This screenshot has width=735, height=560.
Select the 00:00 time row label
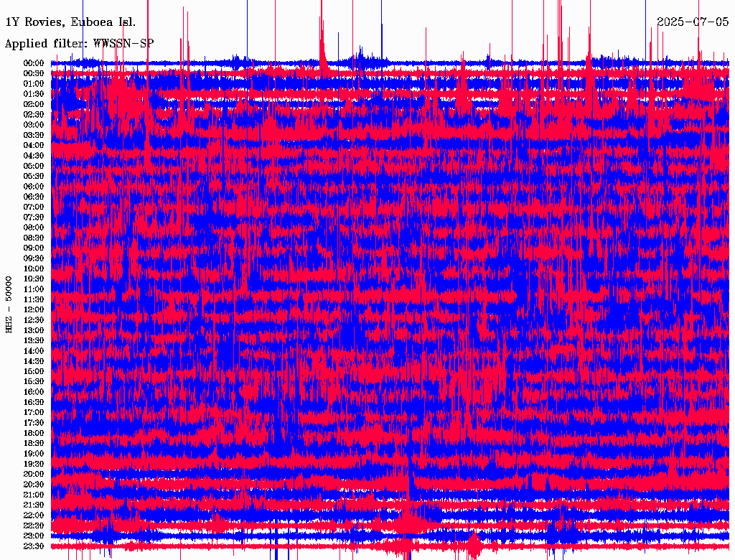click(34, 63)
